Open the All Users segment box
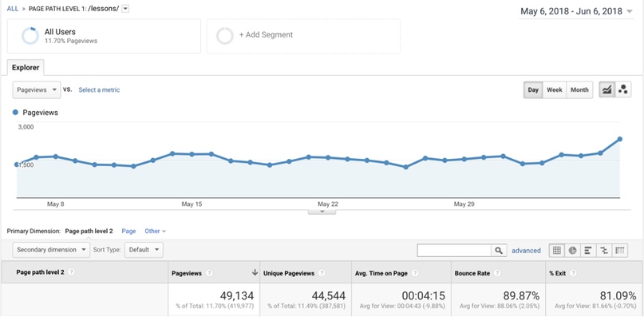This screenshot has width=644, height=317. pyautogui.click(x=104, y=36)
